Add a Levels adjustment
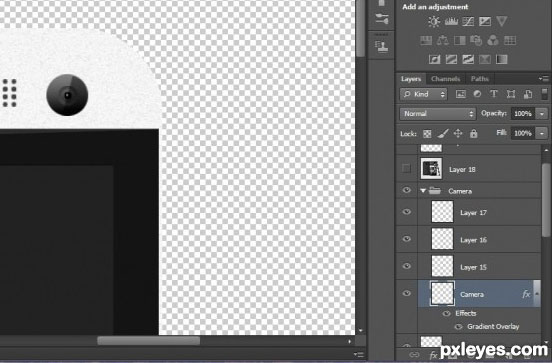The height and width of the screenshot is (363, 552). coord(451,22)
